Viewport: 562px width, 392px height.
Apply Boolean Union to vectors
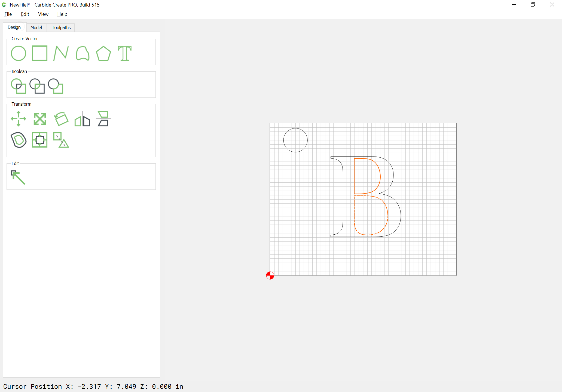tap(19, 86)
